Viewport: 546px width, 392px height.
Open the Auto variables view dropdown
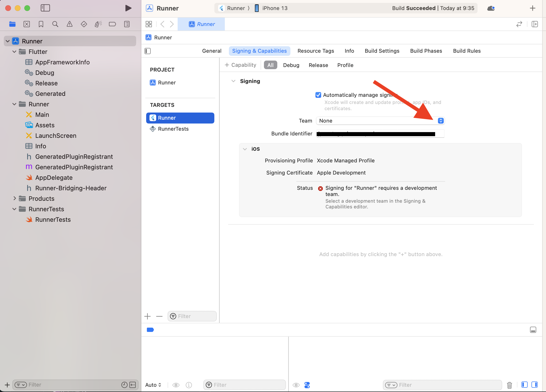click(x=153, y=385)
